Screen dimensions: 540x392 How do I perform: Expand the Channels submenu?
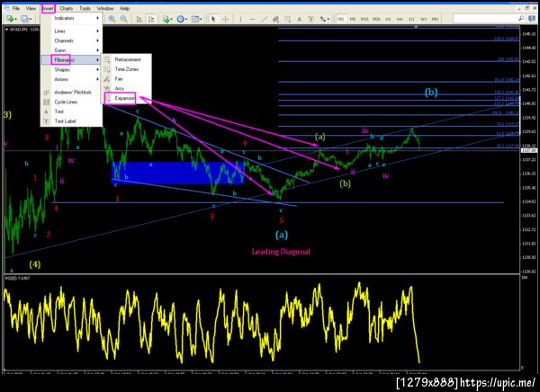[x=72, y=40]
